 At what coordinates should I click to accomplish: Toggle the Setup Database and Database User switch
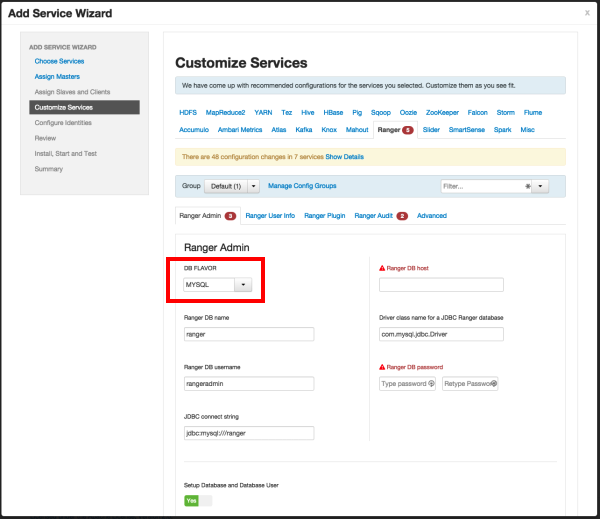[198, 501]
